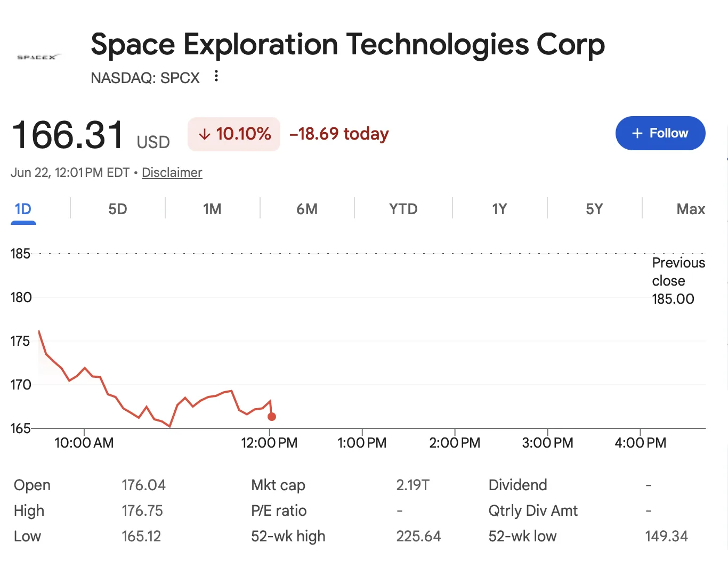
Task: Click the 12:00 PM axis marker
Action: (x=269, y=443)
